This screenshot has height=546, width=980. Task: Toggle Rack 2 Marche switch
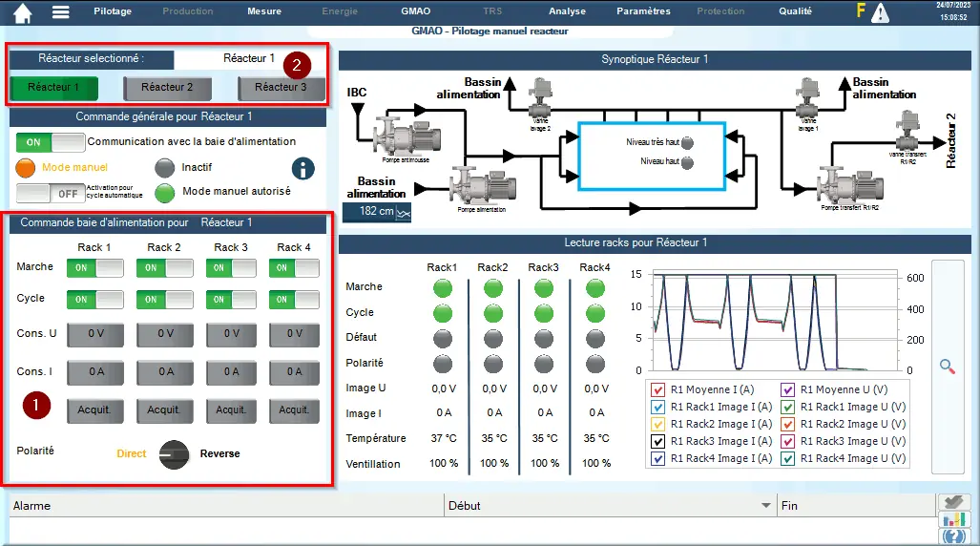[165, 267]
